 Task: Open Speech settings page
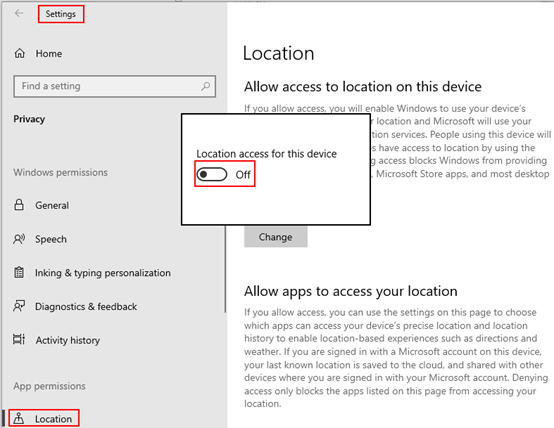[x=51, y=239]
